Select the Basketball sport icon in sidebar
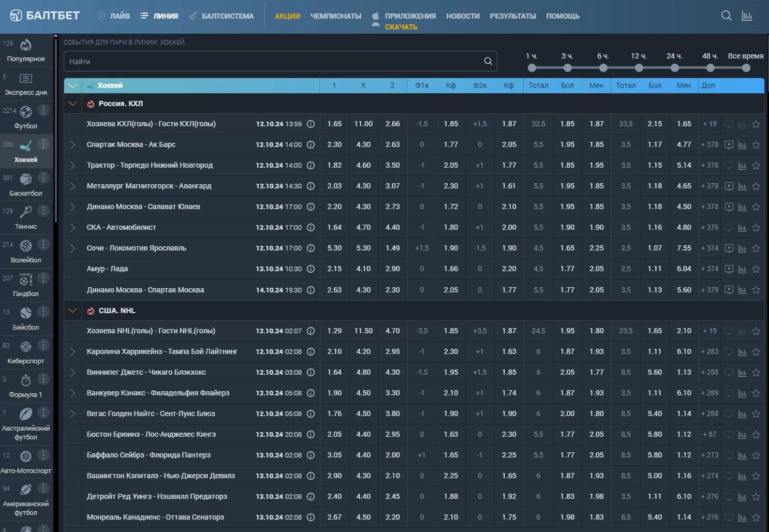This screenshot has width=769, height=532. 25,179
